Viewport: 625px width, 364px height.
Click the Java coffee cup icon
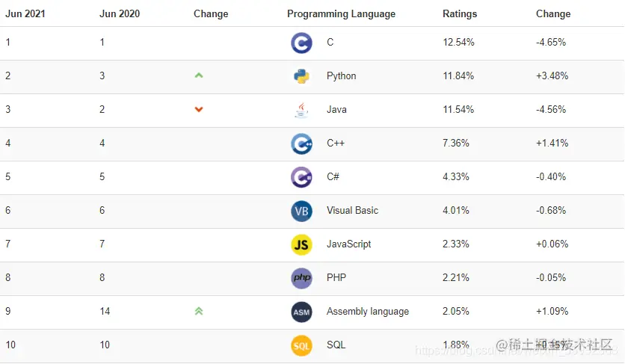[301, 110]
